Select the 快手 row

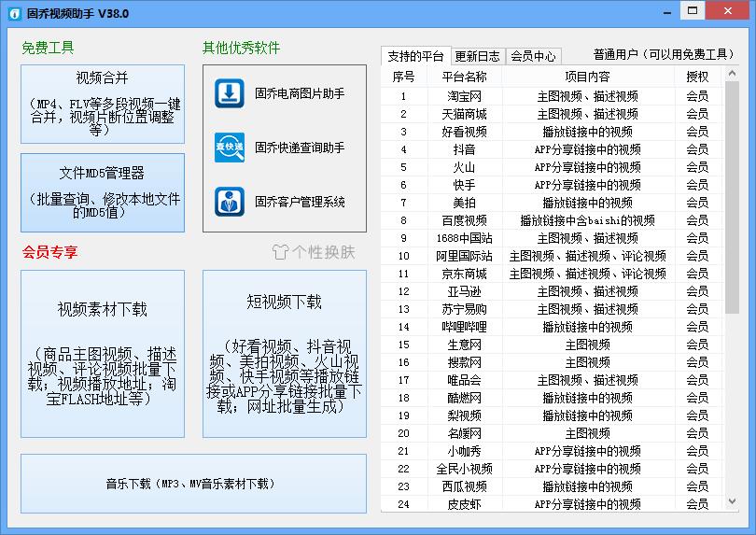pos(553,185)
